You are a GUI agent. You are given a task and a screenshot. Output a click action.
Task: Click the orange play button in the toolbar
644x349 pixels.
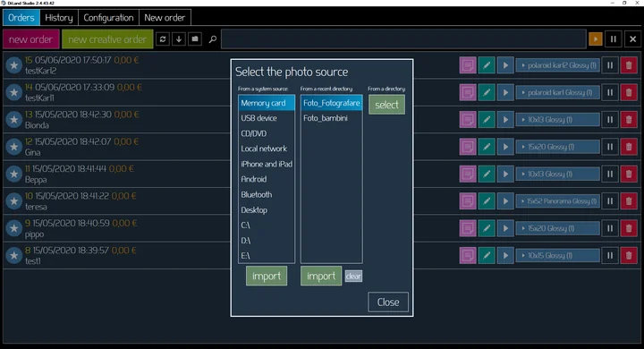click(x=595, y=39)
